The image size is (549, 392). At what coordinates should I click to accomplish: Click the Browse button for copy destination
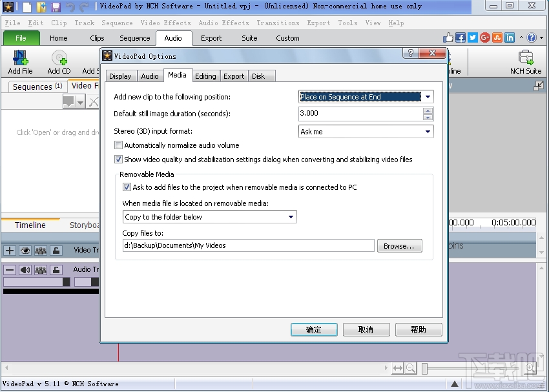[x=399, y=245]
